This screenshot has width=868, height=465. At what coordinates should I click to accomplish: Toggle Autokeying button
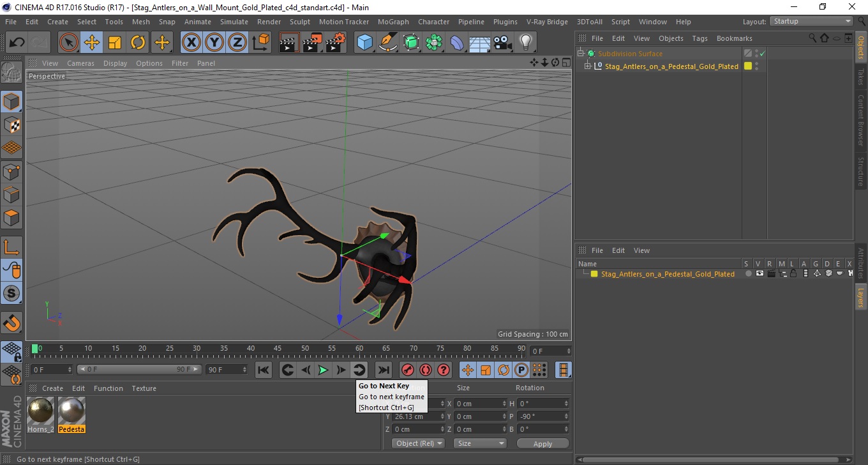point(426,370)
